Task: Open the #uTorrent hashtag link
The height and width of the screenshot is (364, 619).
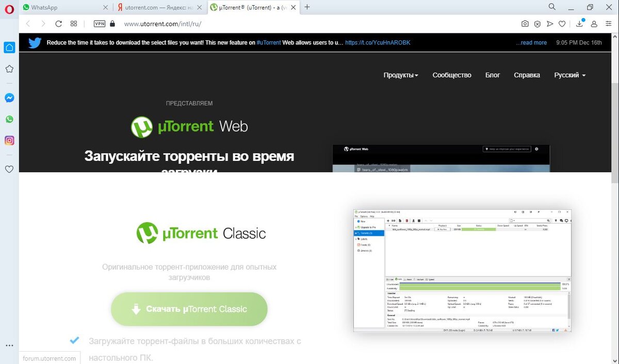Action: pyautogui.click(x=269, y=43)
